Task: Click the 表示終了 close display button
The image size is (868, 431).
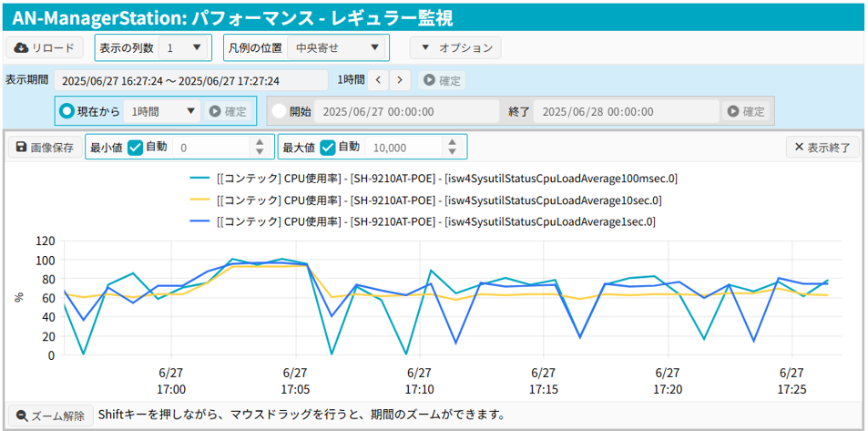Action: click(822, 147)
